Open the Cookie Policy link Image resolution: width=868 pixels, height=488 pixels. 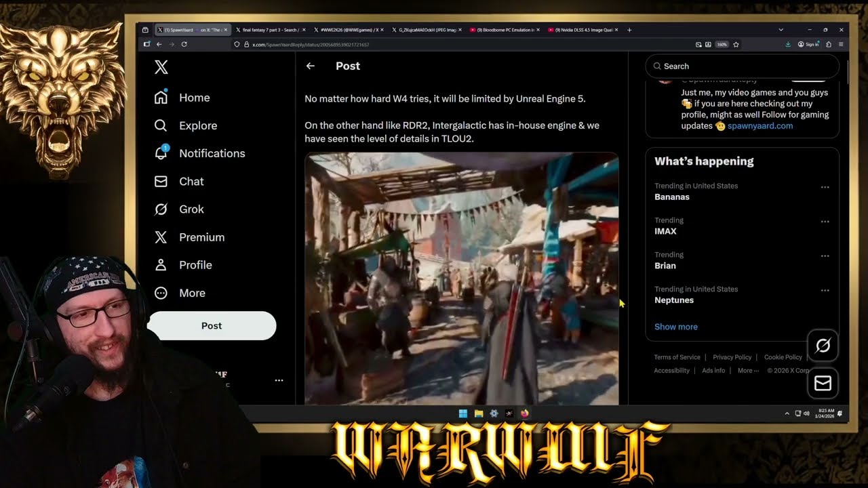783,357
